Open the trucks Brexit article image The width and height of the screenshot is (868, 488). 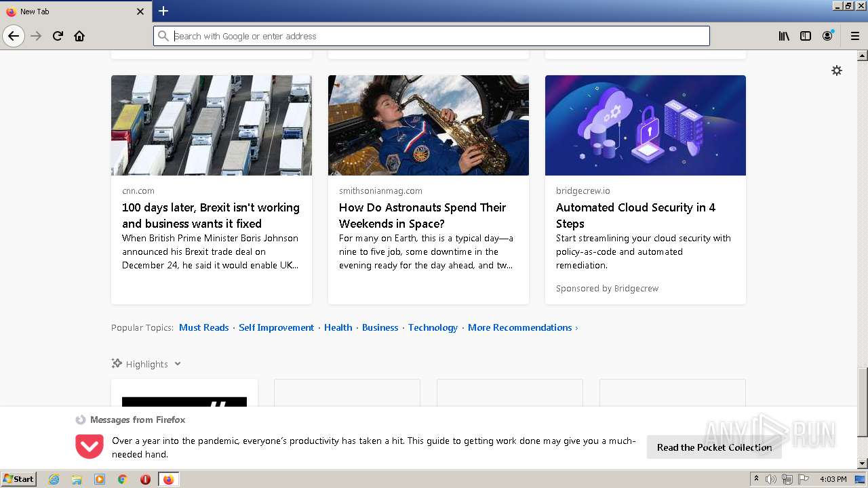point(212,125)
